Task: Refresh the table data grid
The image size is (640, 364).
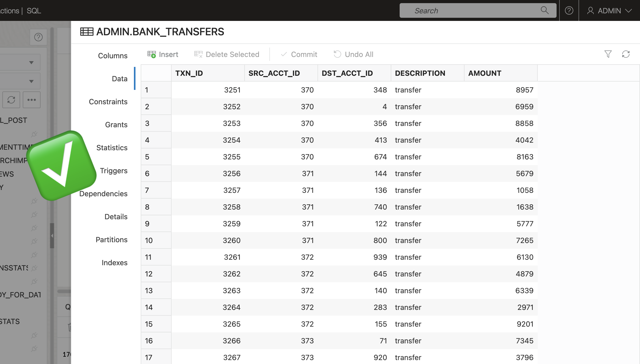Action: tap(626, 54)
